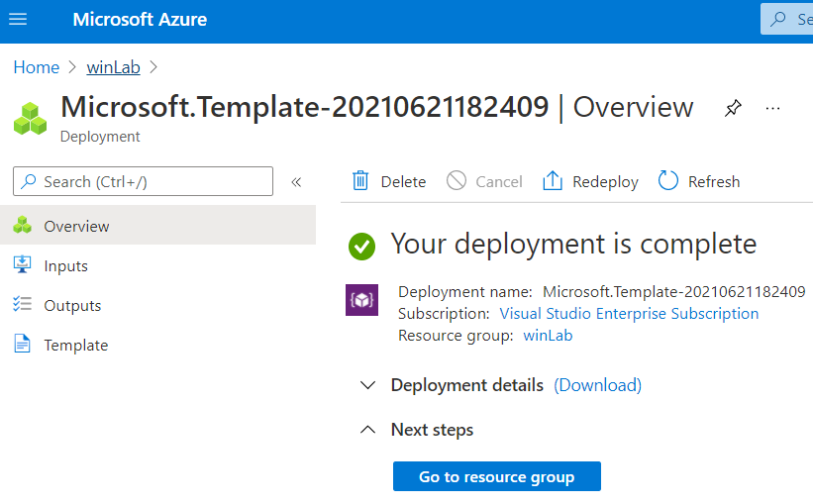This screenshot has width=813, height=504.
Task: Open the Azure portal hamburger menu
Action: click(18, 20)
